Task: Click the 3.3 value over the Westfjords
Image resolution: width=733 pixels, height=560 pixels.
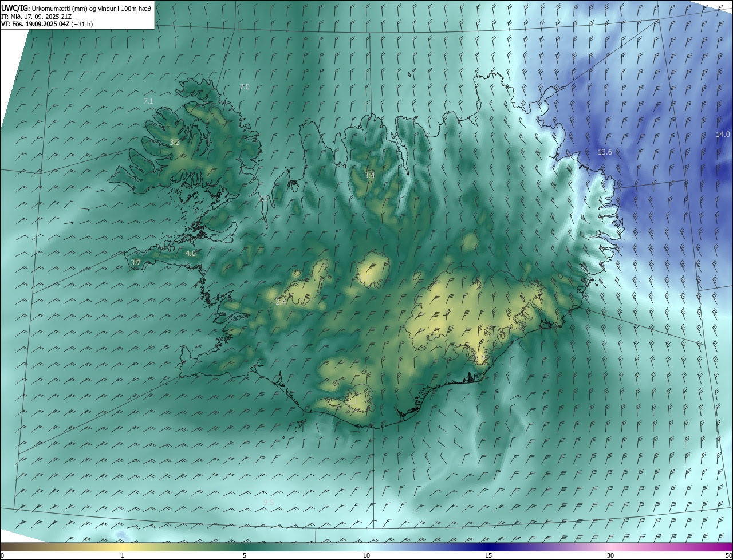Action: click(175, 142)
